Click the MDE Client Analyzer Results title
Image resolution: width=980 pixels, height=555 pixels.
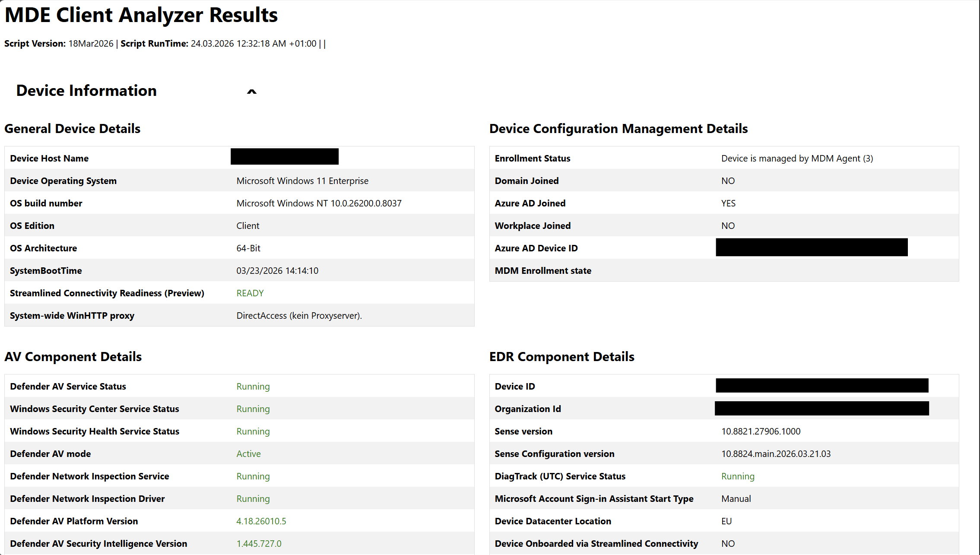pos(141,15)
